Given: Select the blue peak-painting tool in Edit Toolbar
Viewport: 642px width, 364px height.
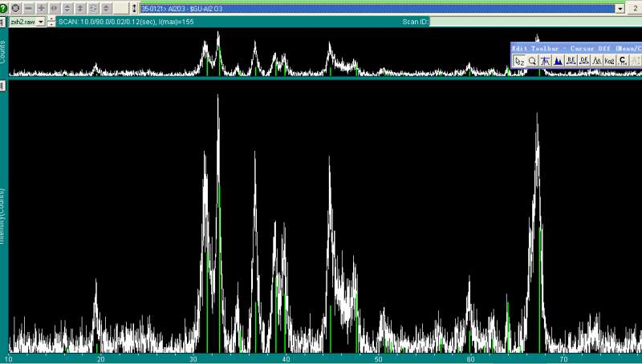Looking at the screenshot, I should [x=558, y=61].
